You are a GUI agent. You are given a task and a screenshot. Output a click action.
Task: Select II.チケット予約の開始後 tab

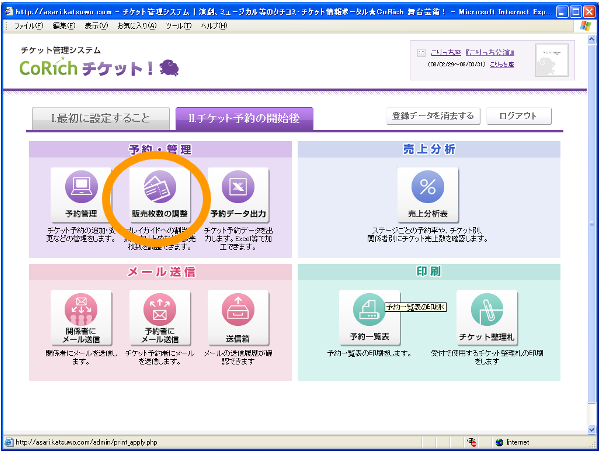click(244, 119)
